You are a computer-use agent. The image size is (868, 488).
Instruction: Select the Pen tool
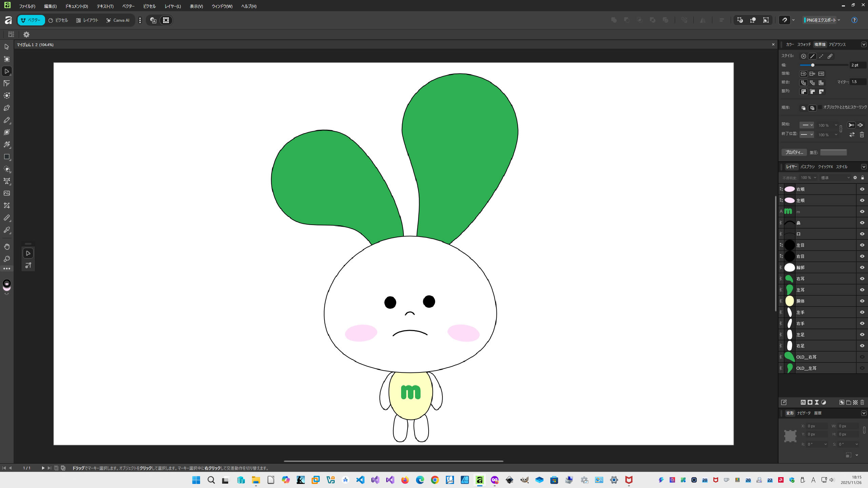coord(7,108)
